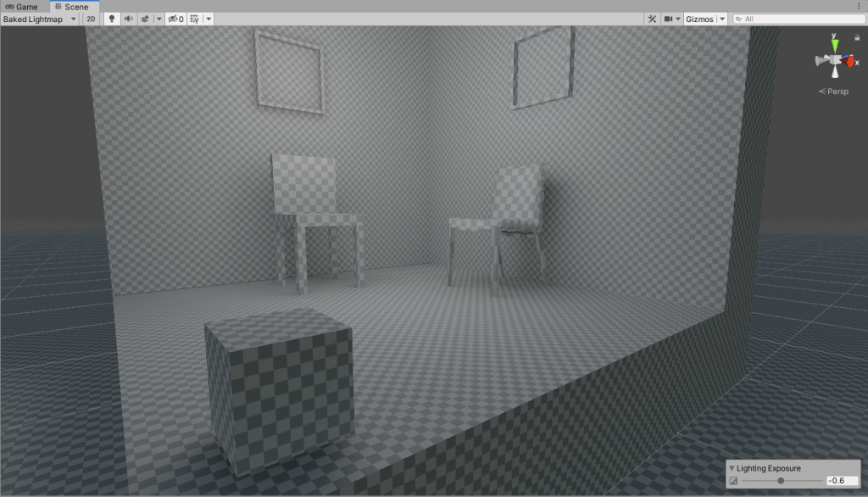The image size is (868, 497).
Task: Toggle scene audio with the speaker icon
Action: pyautogui.click(x=129, y=19)
